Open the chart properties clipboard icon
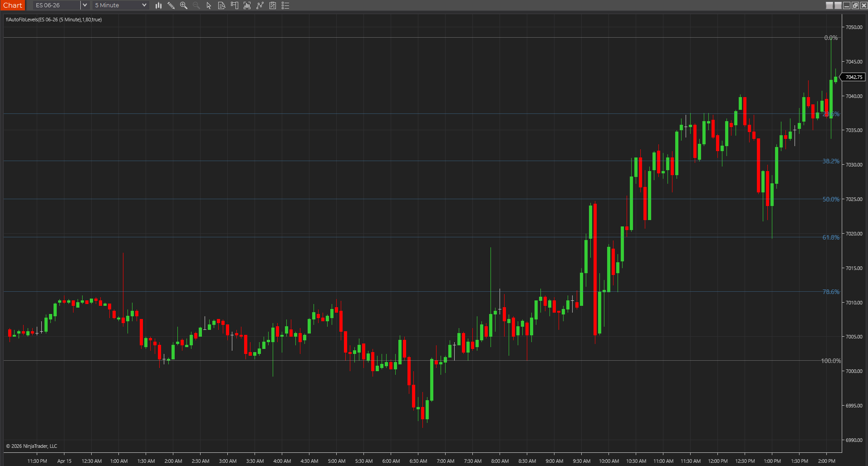The image size is (868, 466). pos(273,5)
